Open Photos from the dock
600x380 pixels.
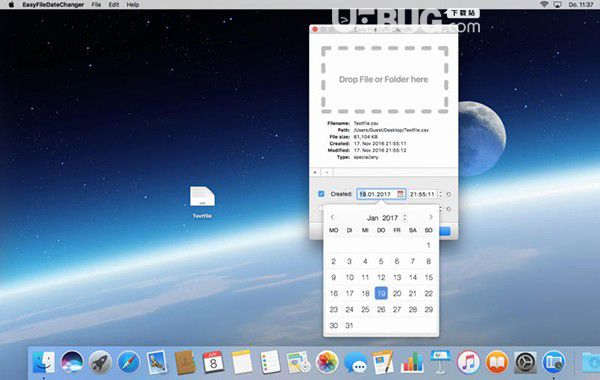[327, 362]
